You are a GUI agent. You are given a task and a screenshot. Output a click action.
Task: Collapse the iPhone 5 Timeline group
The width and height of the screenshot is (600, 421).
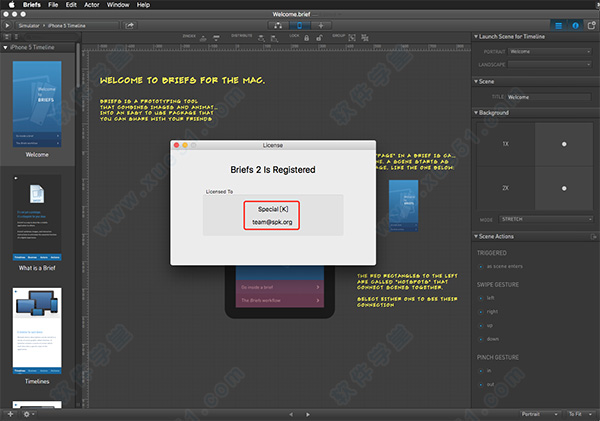click(5, 47)
